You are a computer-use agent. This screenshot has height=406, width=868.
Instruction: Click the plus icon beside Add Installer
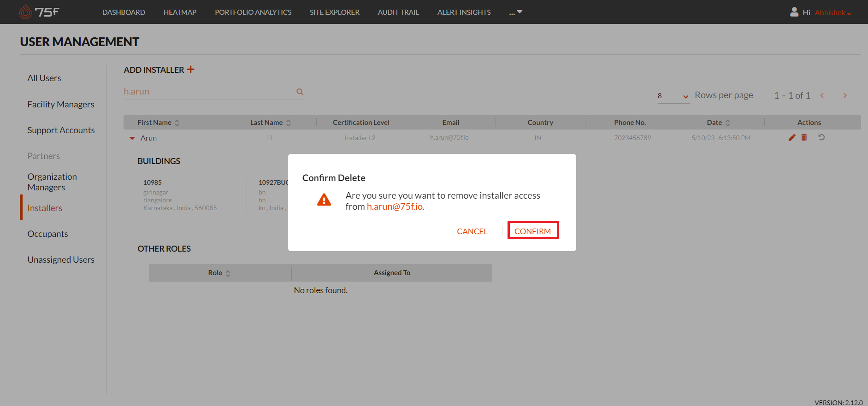[190, 70]
